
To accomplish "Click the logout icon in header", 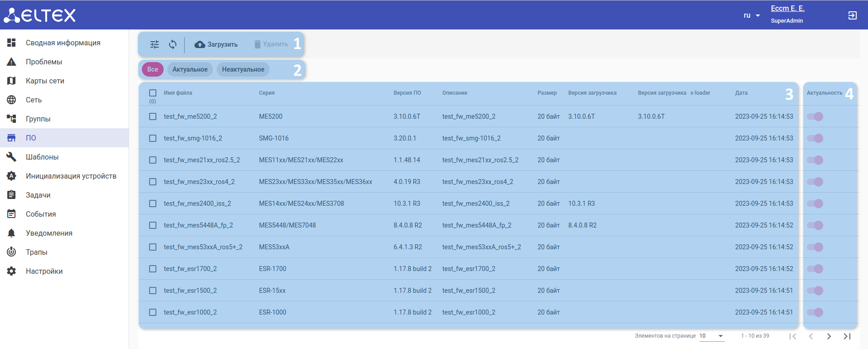I will coord(852,15).
